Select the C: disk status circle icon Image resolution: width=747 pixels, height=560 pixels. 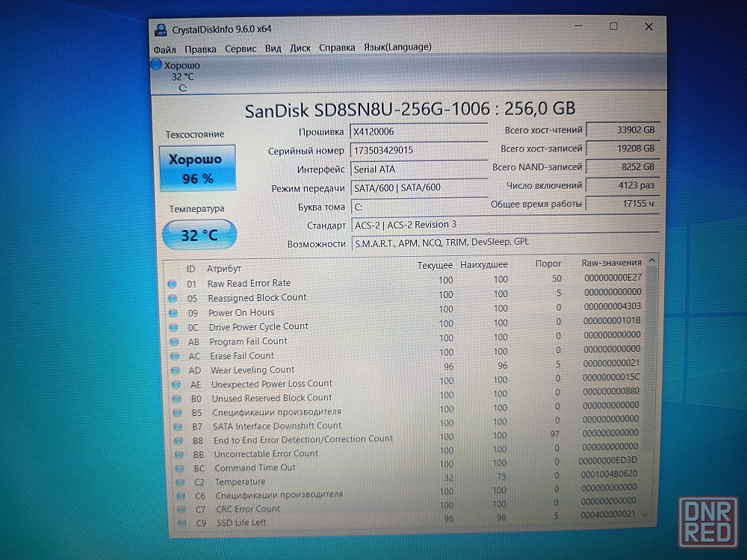(x=156, y=64)
